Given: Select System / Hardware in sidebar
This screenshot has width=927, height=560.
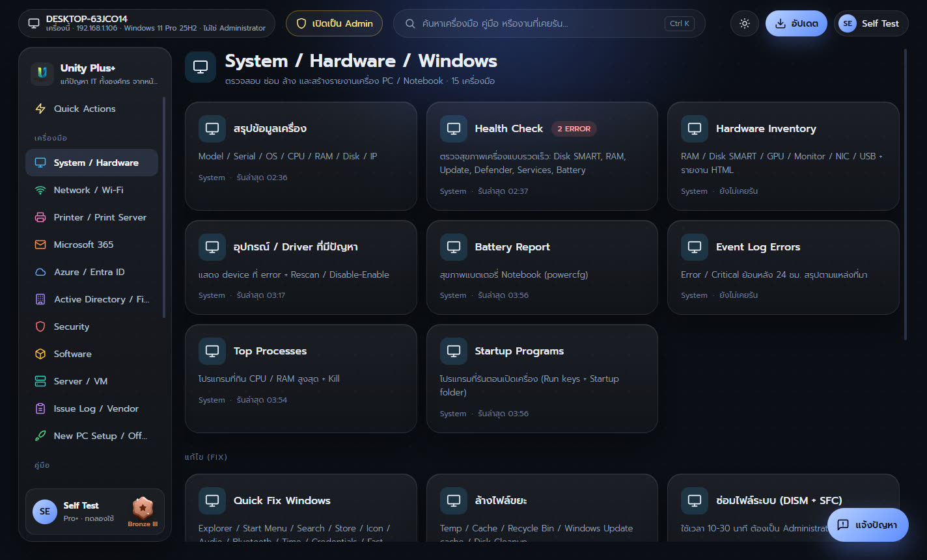Looking at the screenshot, I should click(x=92, y=163).
